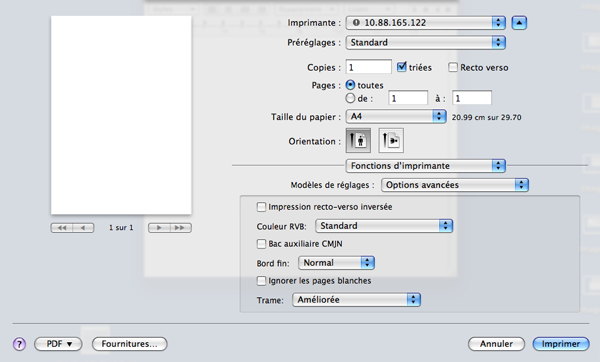This screenshot has height=362, width=600.
Task: Open Taille du papier A4 dropdown
Action: [x=396, y=116]
